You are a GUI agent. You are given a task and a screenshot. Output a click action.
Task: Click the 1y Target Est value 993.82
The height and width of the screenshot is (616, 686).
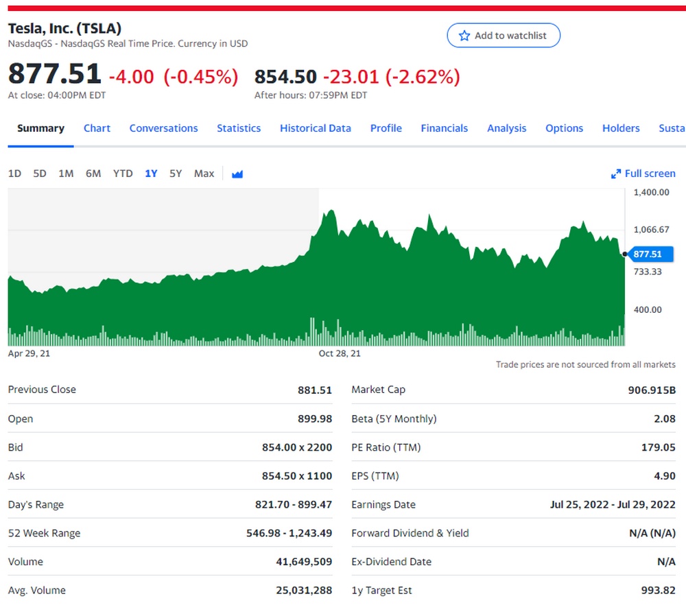pyautogui.click(x=659, y=591)
